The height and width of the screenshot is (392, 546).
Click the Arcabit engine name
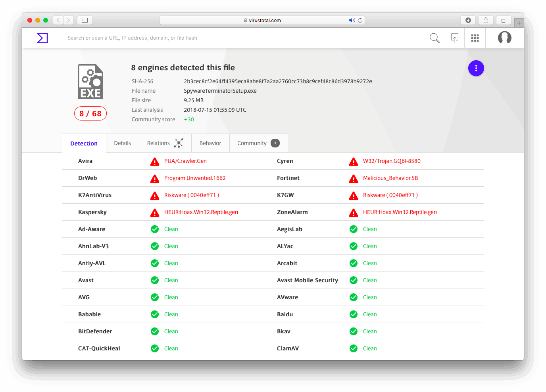click(287, 263)
